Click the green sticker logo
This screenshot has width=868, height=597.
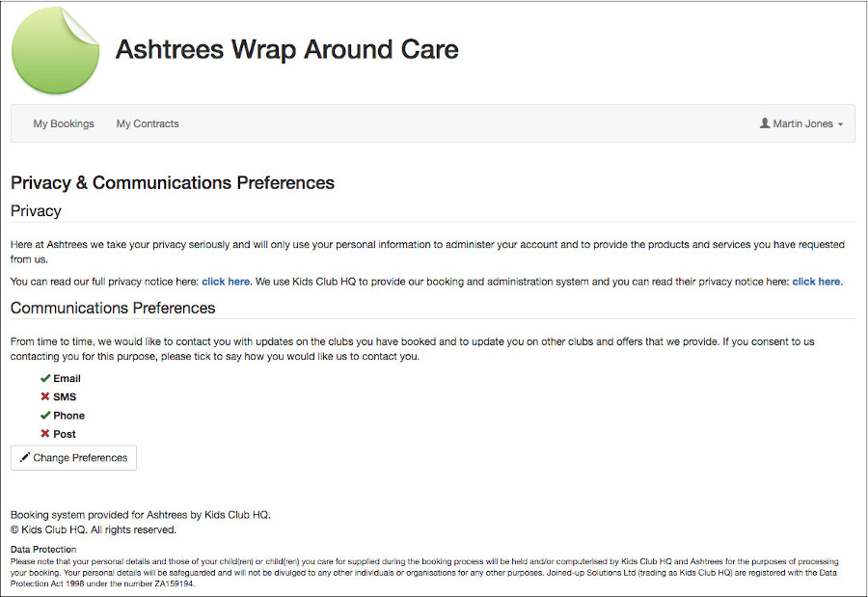[x=55, y=50]
